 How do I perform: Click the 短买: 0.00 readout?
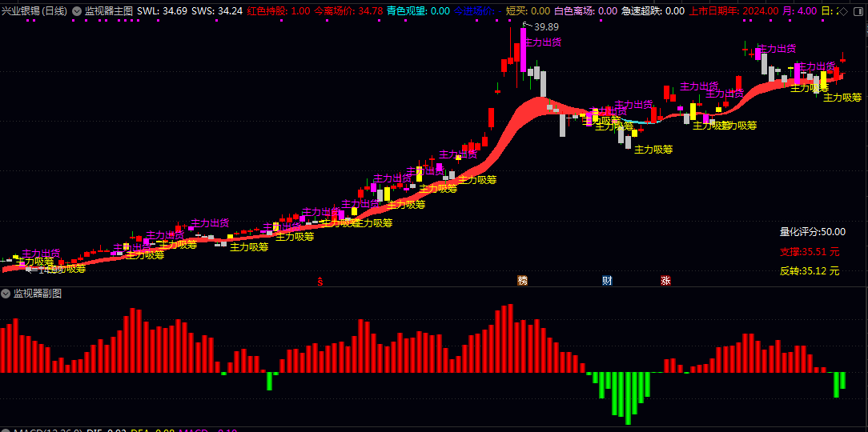pyautogui.click(x=528, y=10)
